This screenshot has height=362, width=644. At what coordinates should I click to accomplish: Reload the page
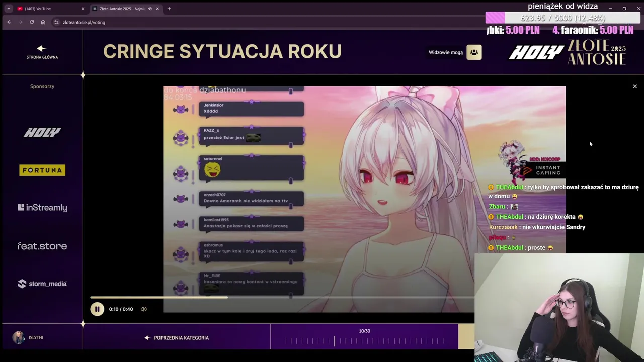pos(32,22)
